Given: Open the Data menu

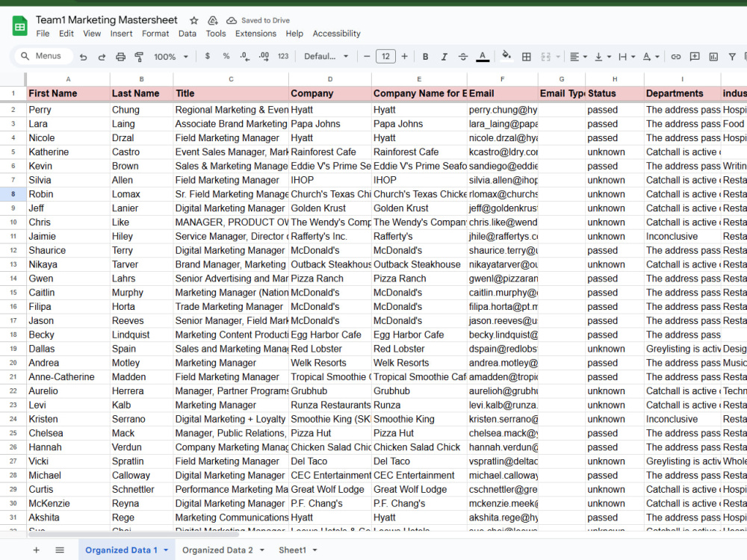Looking at the screenshot, I should click(187, 34).
